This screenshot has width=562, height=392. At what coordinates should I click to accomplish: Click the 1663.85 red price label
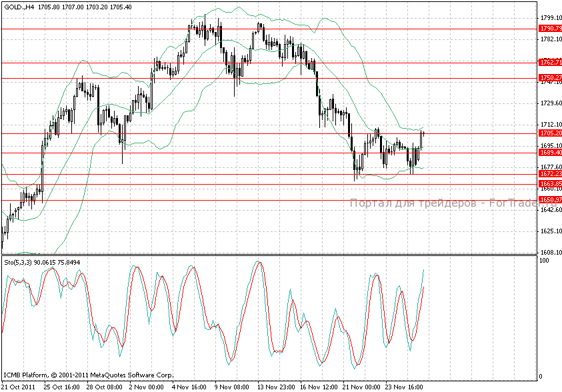tap(550, 184)
